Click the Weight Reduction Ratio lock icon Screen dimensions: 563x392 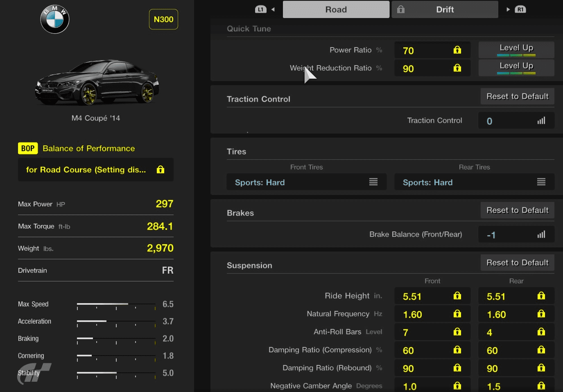click(457, 68)
